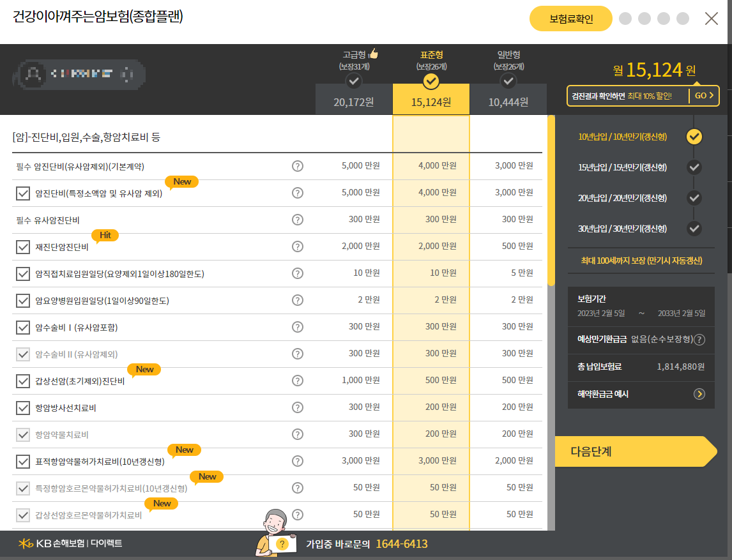Open help icon for 표적항암약물허가치료비
Viewport: 732px width, 560px height.
pos(298,461)
